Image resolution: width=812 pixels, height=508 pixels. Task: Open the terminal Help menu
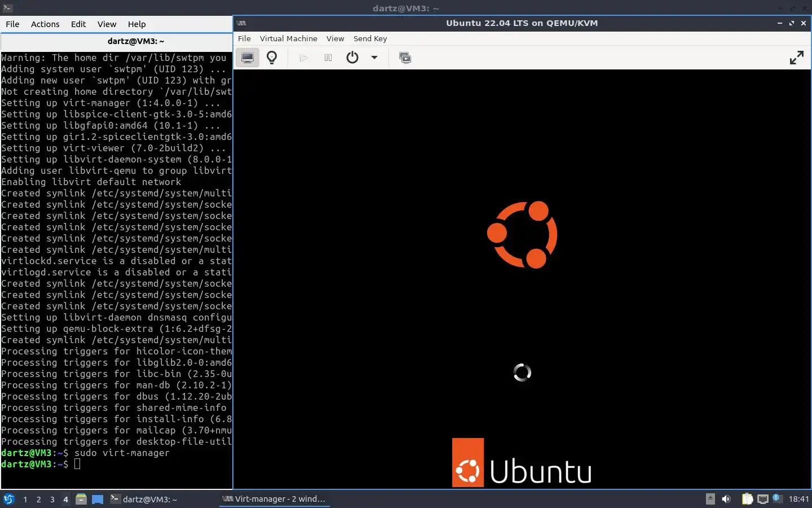click(136, 24)
